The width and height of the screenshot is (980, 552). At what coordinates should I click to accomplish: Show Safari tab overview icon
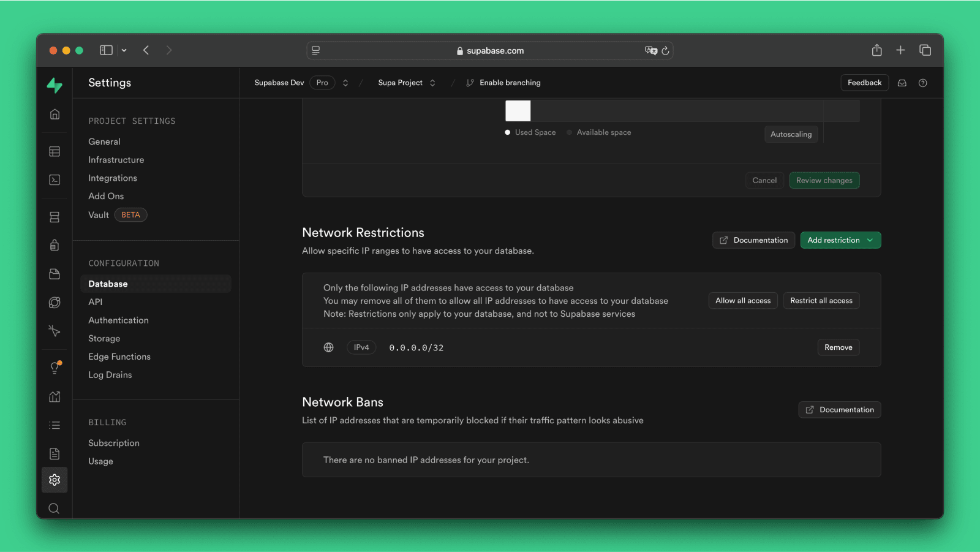(x=925, y=50)
